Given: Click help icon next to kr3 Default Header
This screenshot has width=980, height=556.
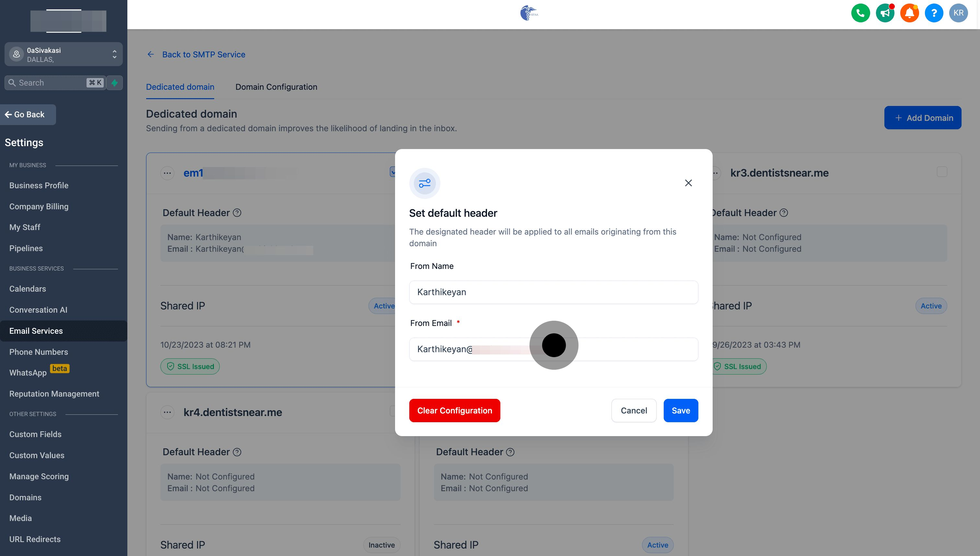Looking at the screenshot, I should (x=784, y=213).
